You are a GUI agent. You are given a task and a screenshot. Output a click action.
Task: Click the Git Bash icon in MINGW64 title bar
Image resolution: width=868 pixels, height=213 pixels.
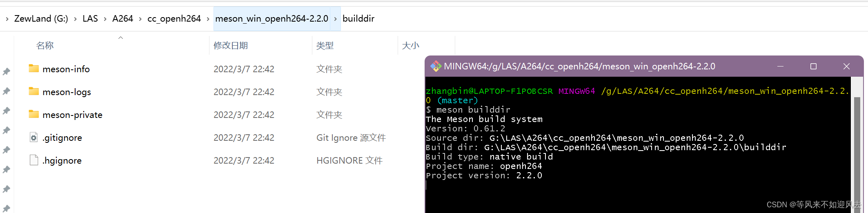click(436, 66)
